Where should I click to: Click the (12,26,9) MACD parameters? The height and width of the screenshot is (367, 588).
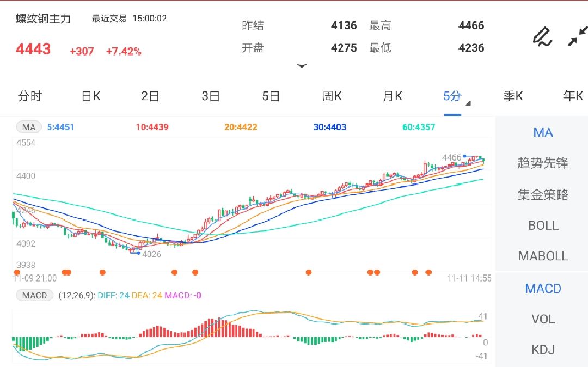click(x=77, y=296)
